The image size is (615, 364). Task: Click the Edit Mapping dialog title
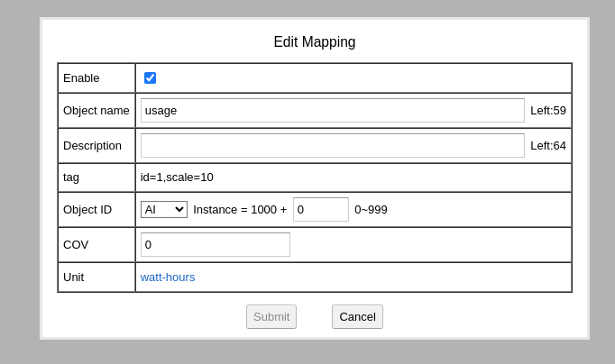(x=315, y=42)
